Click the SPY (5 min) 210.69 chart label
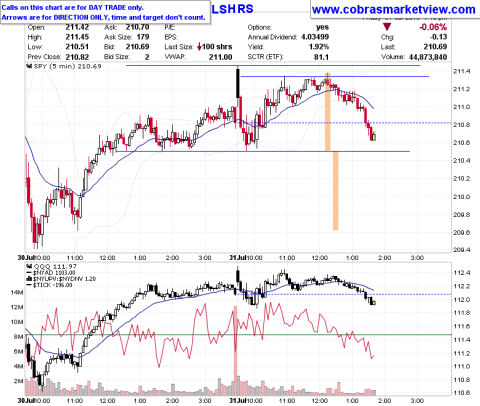The width and height of the screenshot is (480, 406). click(x=67, y=66)
